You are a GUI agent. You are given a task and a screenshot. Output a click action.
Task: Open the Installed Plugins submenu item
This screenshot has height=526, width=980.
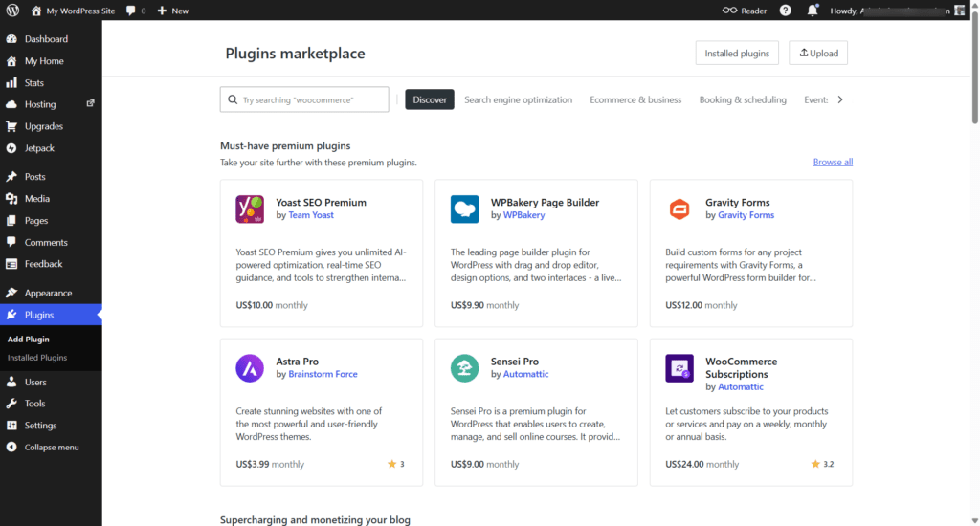(x=37, y=358)
